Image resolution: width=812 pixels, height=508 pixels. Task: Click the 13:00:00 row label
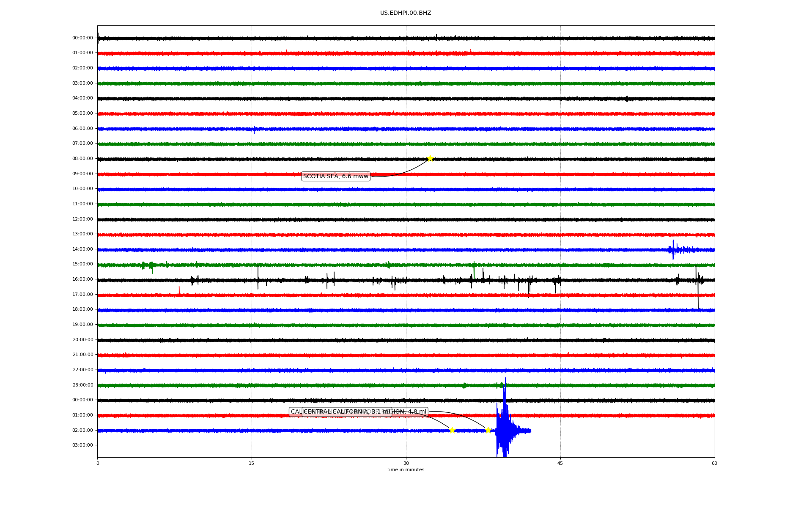(82, 234)
